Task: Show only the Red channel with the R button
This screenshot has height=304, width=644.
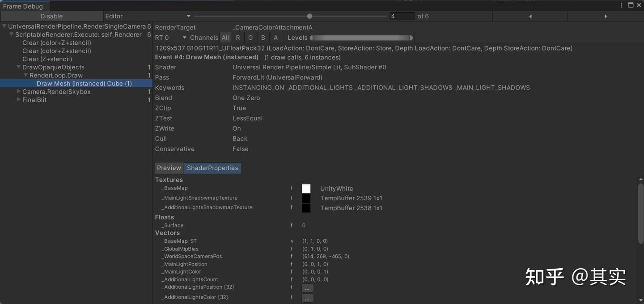Action: coord(238,38)
